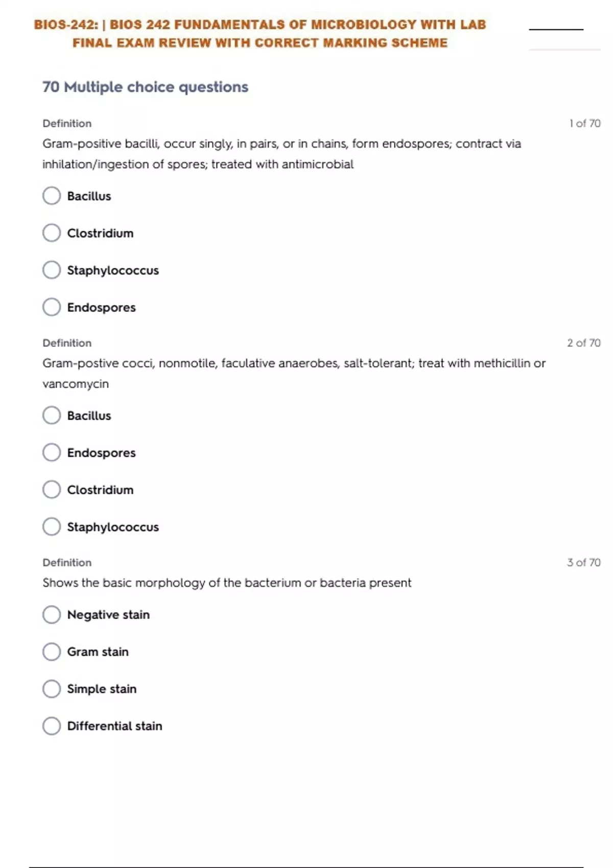Image resolution: width=613 pixels, height=868 pixels.
Task: Select Staphylococcus radio button in question 2
Action: coord(52,527)
